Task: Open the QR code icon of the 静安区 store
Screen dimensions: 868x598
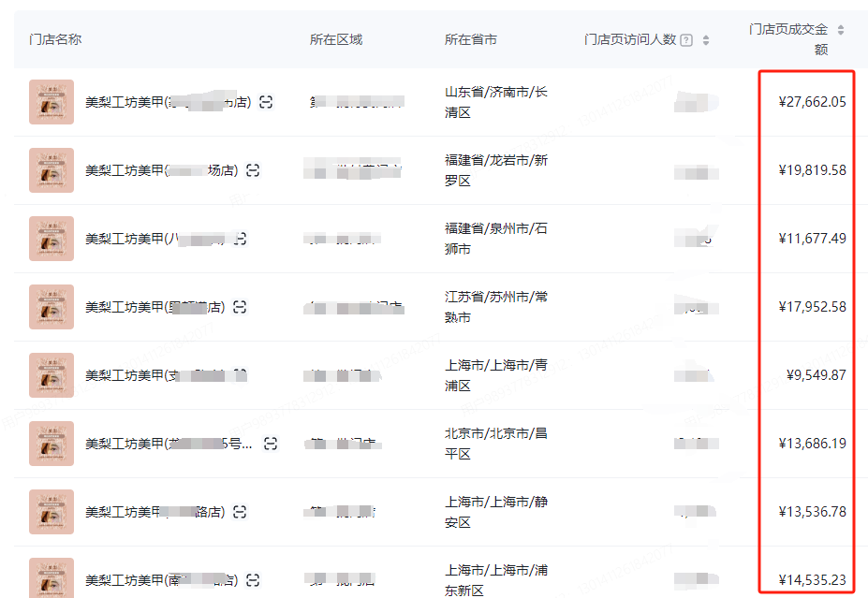Action: [242, 511]
